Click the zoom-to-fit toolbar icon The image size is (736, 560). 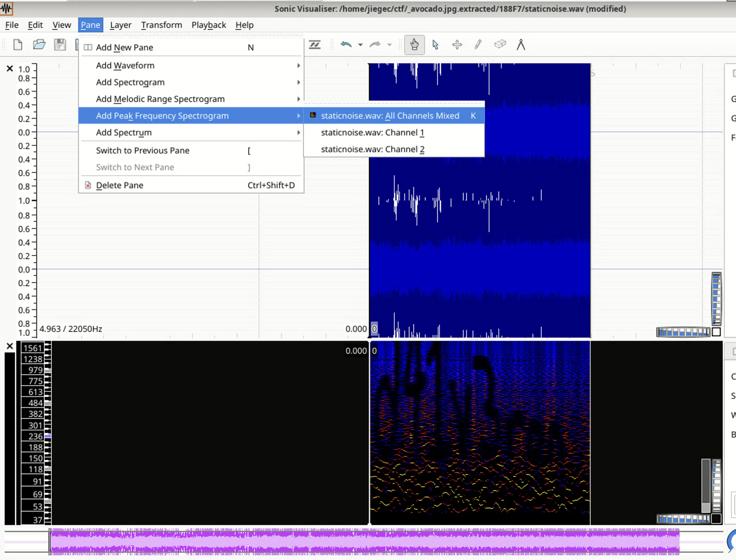[315, 44]
